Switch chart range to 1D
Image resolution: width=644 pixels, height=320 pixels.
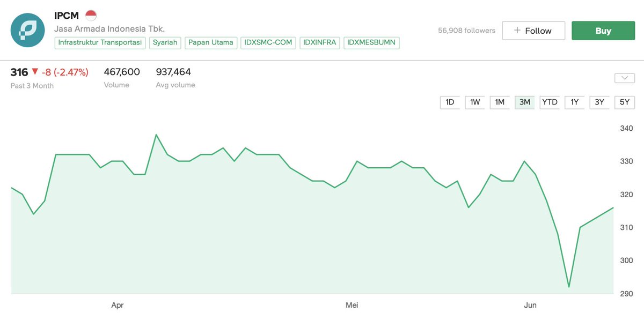(x=450, y=102)
